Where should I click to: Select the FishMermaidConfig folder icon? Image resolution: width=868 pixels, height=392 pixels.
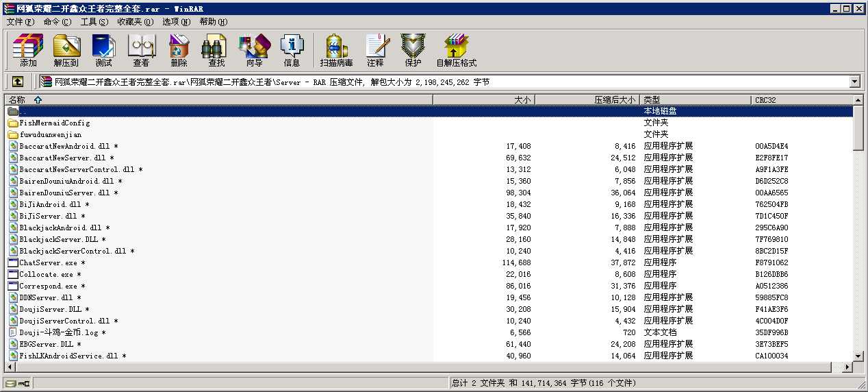coord(13,123)
